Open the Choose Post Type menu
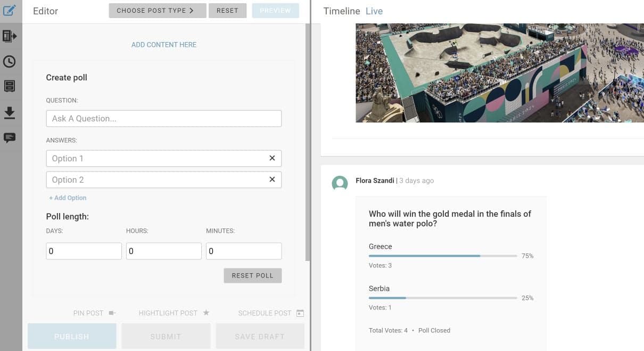644x351 pixels. 158,11
